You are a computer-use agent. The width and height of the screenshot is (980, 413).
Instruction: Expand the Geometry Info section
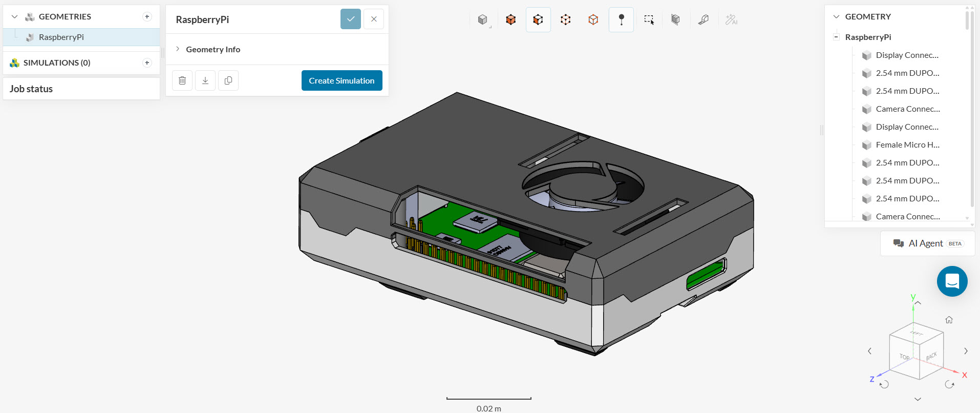[x=213, y=49]
